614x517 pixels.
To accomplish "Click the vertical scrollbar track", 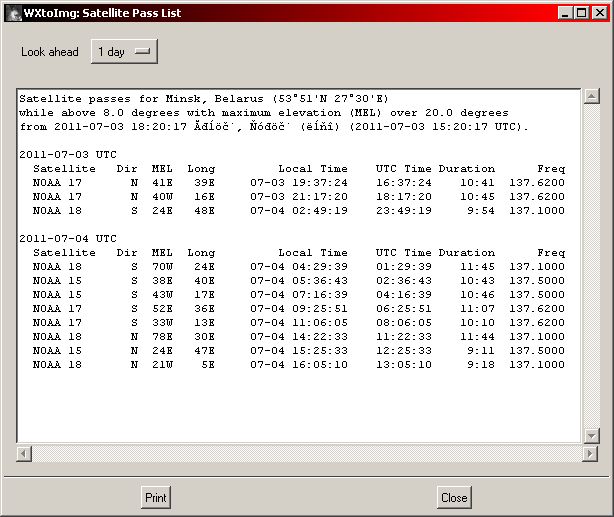I will click(x=591, y=270).
